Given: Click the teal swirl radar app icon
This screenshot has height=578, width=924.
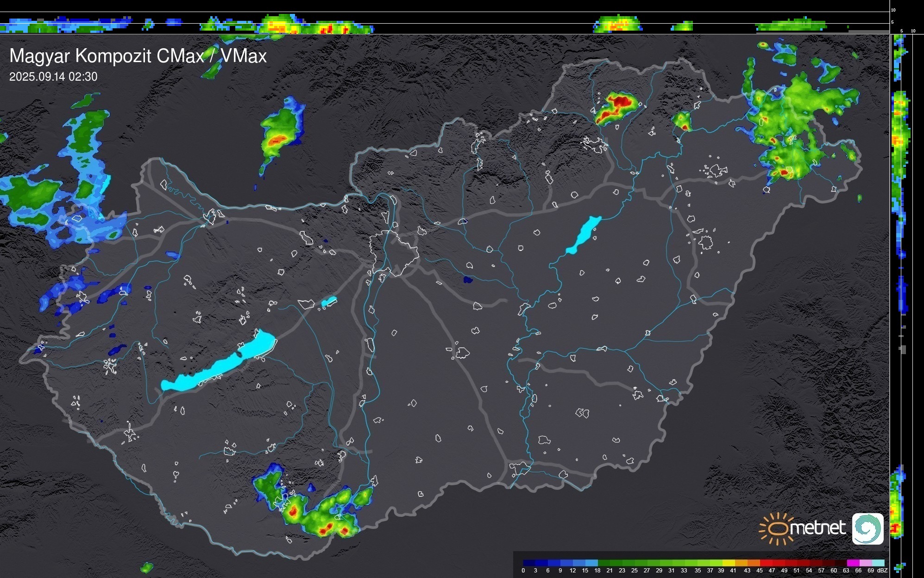Looking at the screenshot, I should [867, 528].
